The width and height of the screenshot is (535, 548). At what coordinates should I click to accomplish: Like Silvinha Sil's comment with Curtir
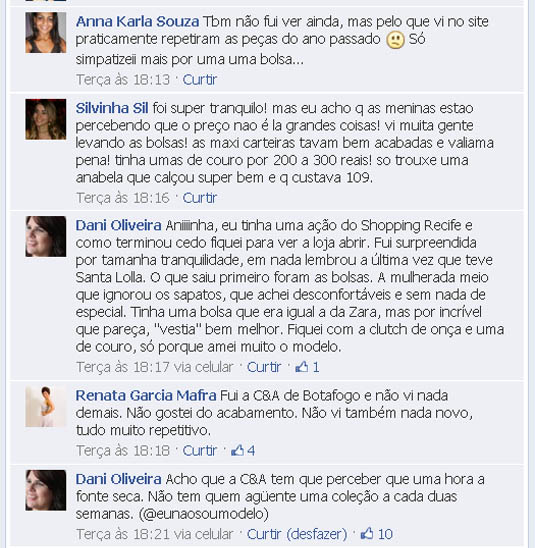point(200,198)
